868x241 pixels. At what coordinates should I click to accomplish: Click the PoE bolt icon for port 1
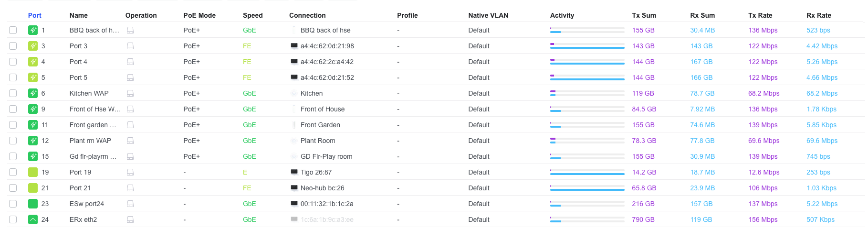[x=33, y=30]
